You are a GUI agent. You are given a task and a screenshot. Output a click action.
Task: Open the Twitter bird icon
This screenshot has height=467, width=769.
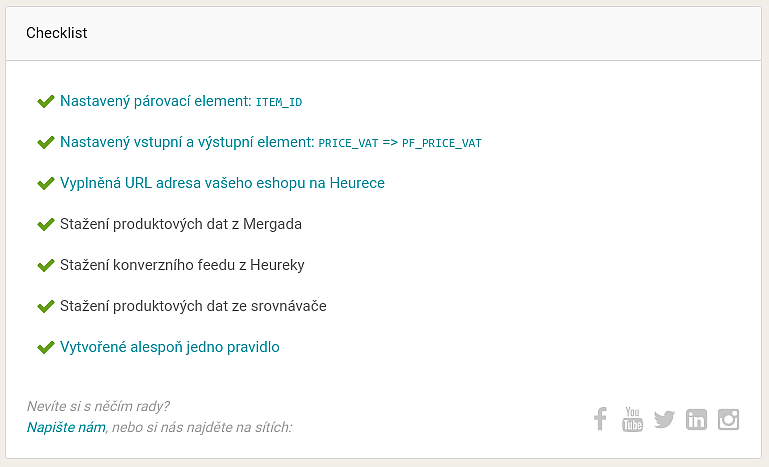coord(665,419)
